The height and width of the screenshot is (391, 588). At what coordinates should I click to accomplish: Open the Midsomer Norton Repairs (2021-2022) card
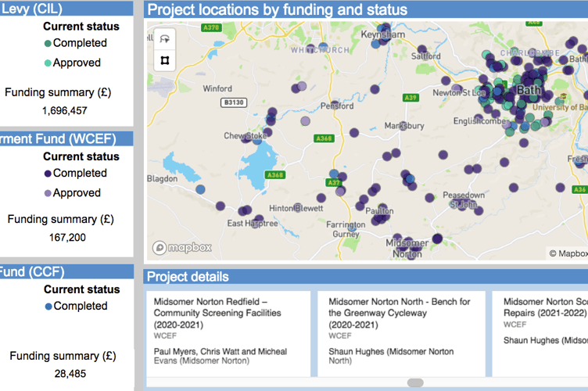[540, 334]
